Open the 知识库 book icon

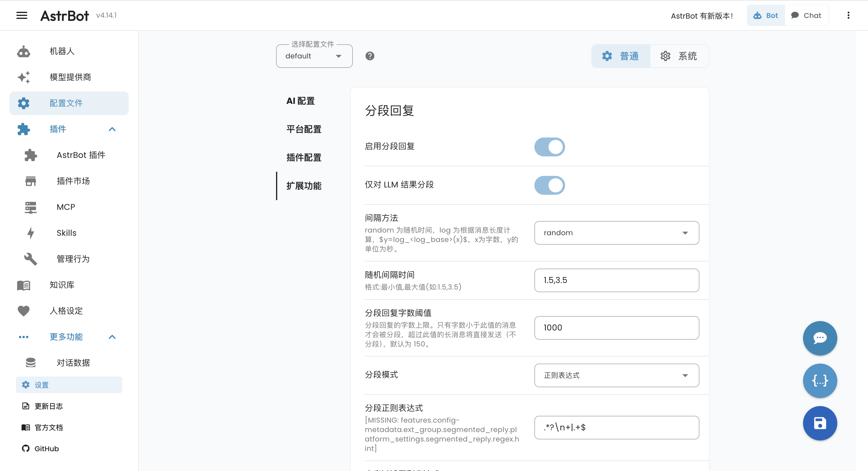coord(23,285)
